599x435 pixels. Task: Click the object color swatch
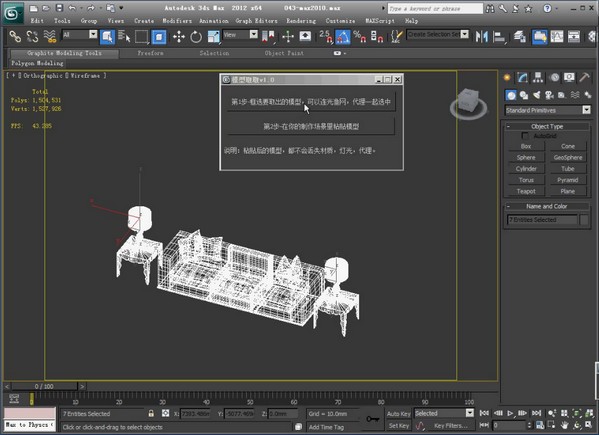(x=584, y=220)
